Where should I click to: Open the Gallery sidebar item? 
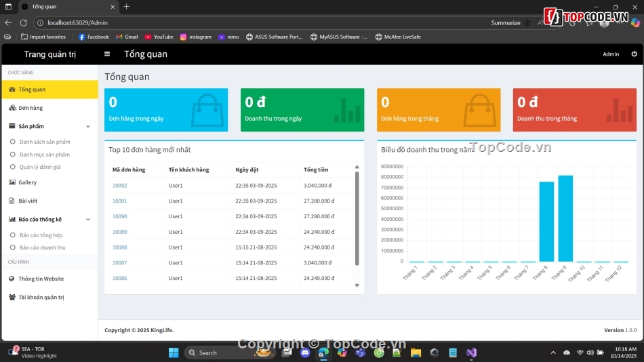point(27,182)
